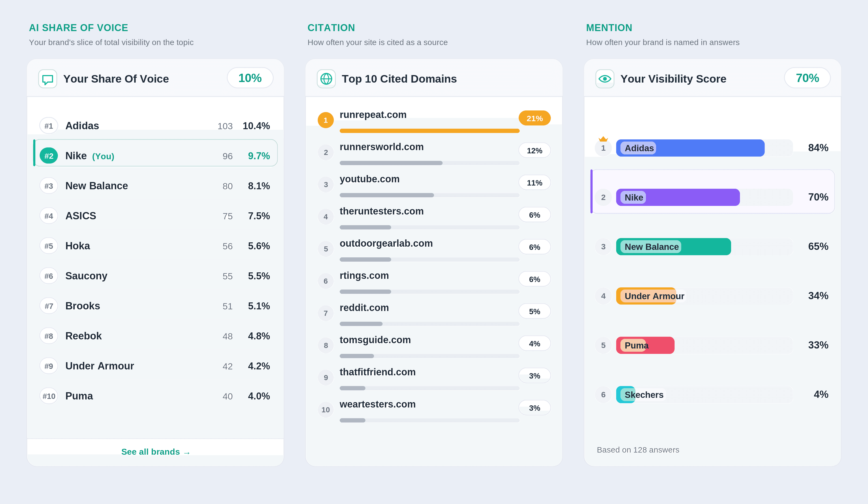868x504 pixels.
Task: Click the orange Under Armour visibility bar
Action: [x=646, y=296]
